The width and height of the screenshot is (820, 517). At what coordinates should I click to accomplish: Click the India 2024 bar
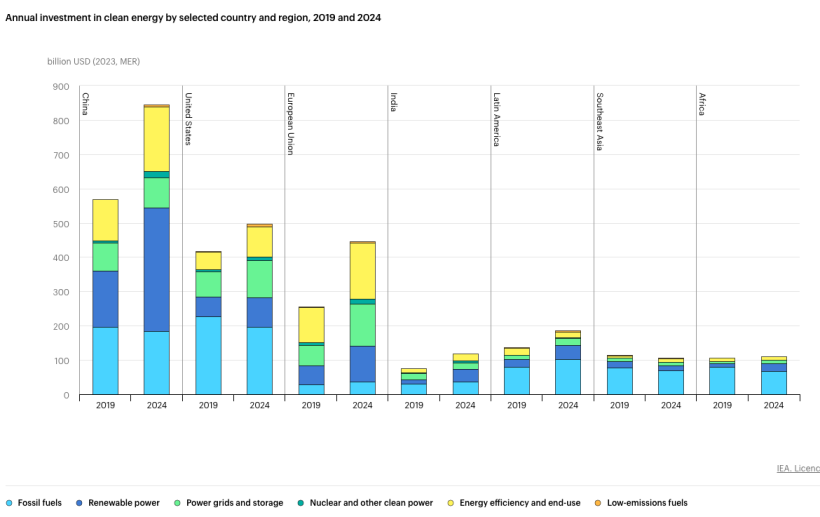pyautogui.click(x=465, y=374)
